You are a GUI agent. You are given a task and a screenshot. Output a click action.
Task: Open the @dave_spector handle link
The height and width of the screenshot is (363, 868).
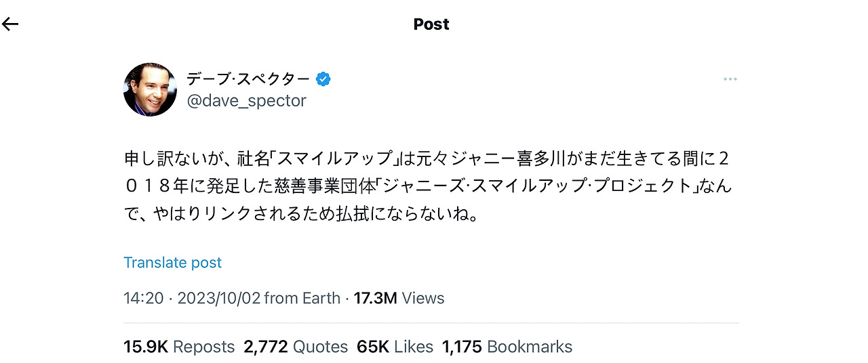tap(246, 101)
